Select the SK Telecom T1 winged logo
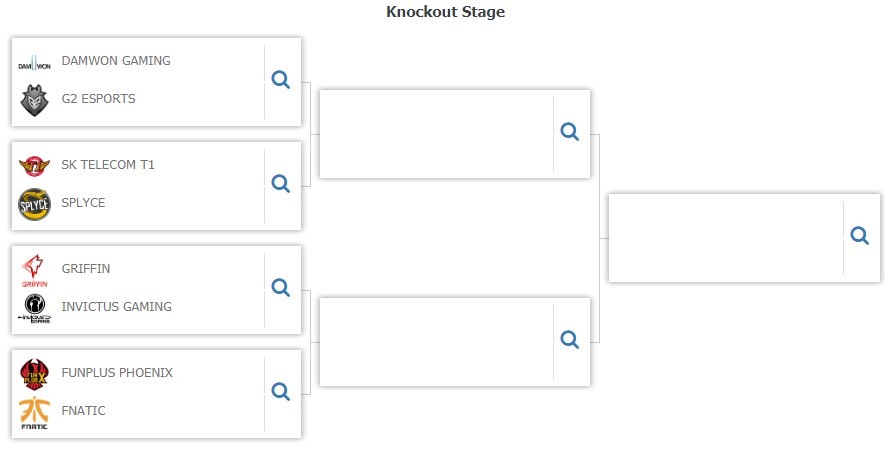The image size is (892, 449). tap(35, 166)
